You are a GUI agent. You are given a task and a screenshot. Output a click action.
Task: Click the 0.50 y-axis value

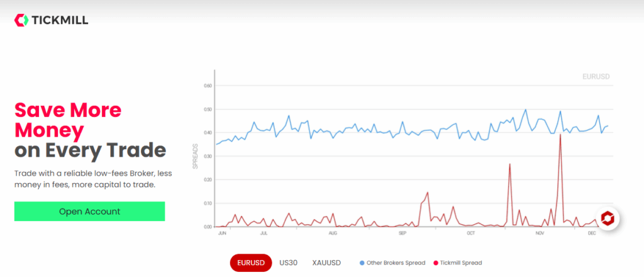[207, 110]
